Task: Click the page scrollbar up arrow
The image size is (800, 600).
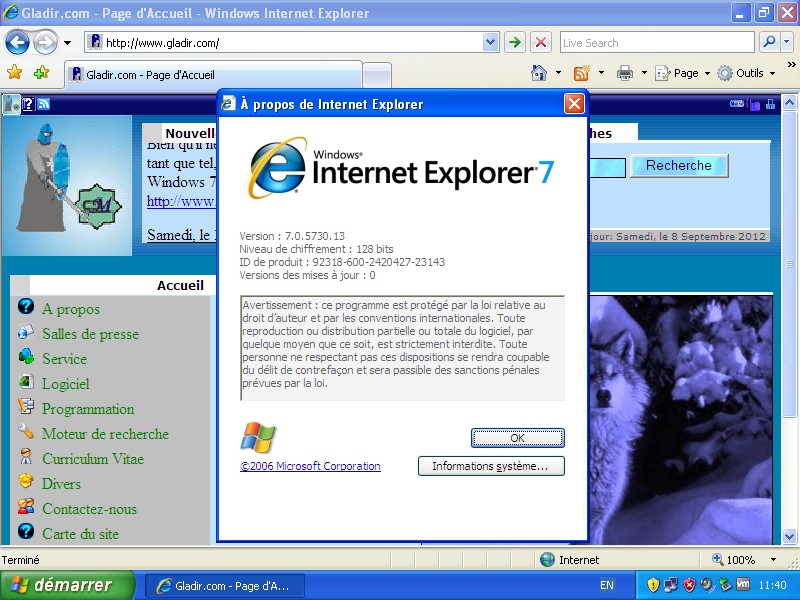Action: (789, 103)
